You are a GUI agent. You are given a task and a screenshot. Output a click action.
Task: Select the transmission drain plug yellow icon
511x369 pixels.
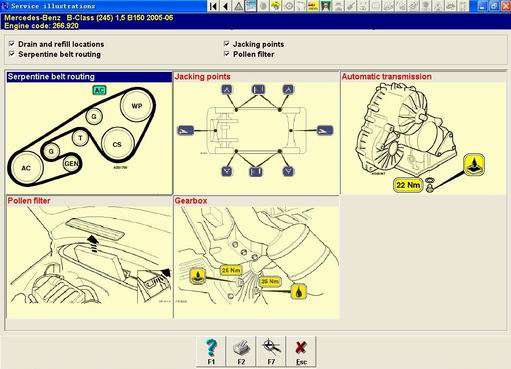click(x=474, y=165)
